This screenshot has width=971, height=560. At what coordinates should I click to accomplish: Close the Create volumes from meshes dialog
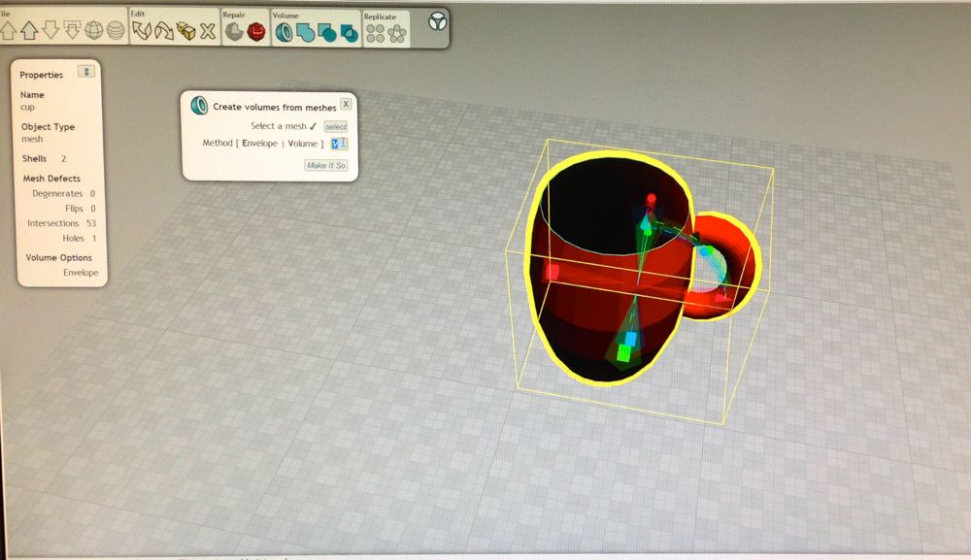[346, 103]
